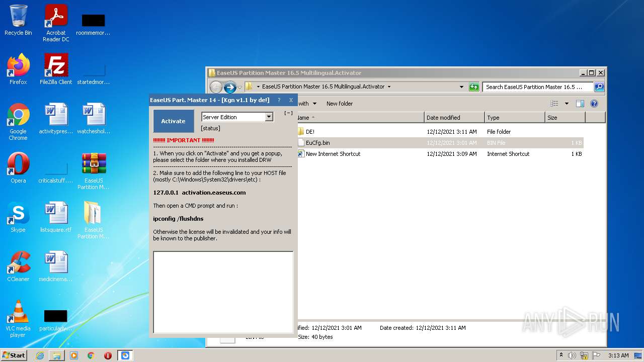Screen dimensions: 644x362
Task: Open the Server Edition dropdown
Action: pos(269,117)
